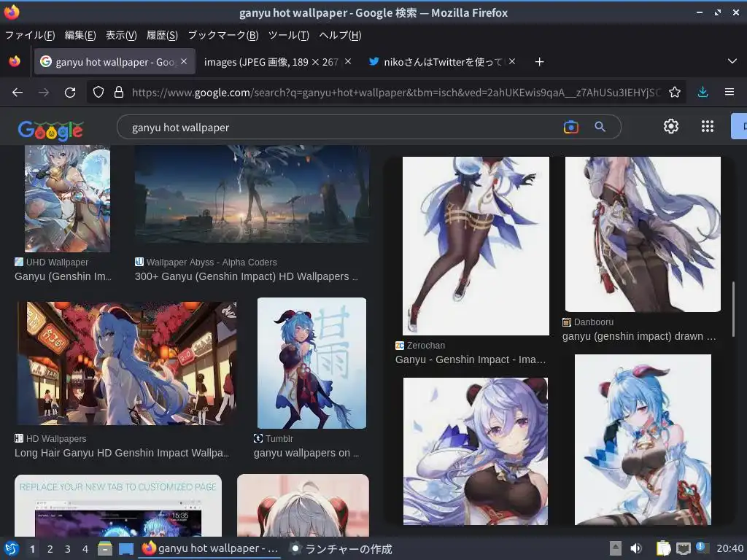The image size is (747, 560).
Task: Open the REPLACE YOUR NEW TAB thumbnail
Action: click(x=118, y=505)
